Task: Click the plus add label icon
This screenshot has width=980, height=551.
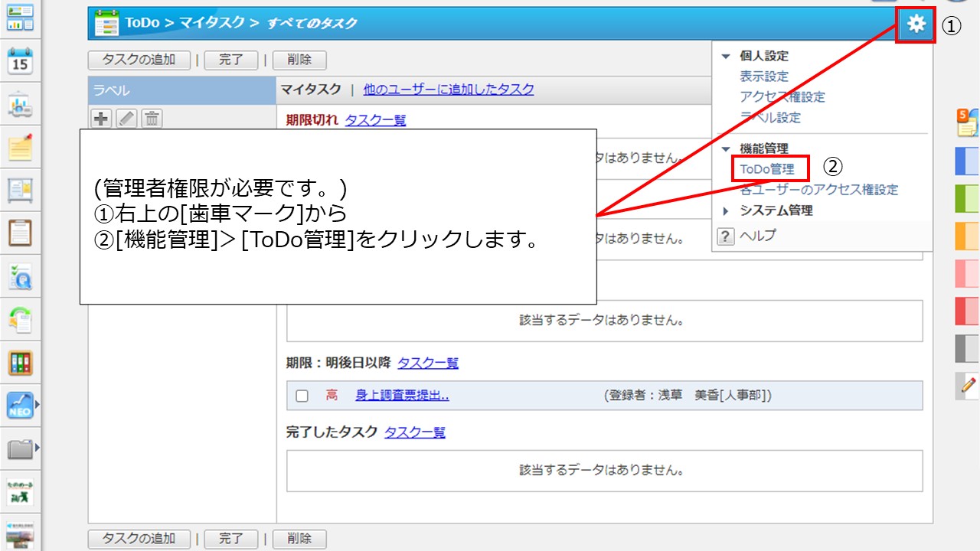Action: coord(101,118)
